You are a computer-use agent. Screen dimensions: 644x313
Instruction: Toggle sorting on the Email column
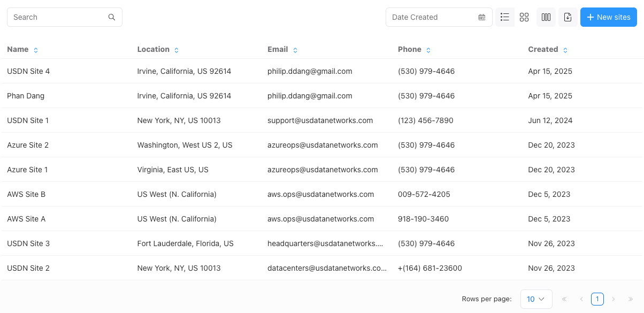pyautogui.click(x=295, y=49)
